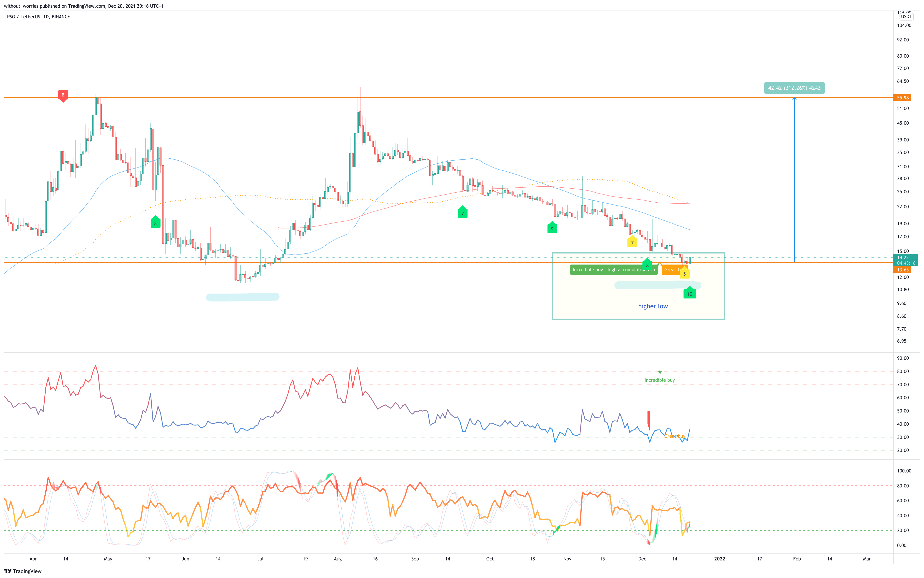Click the 'Aug' label on time axis
The image size is (924, 578).
pos(337,559)
